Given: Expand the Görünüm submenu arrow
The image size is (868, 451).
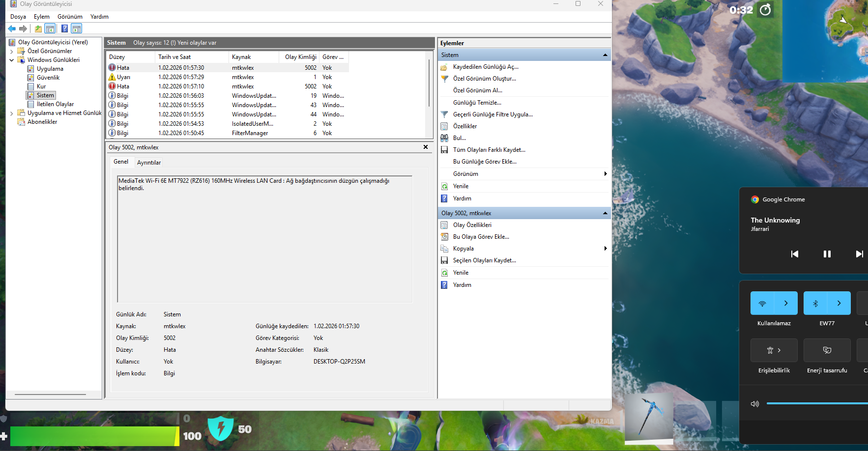Looking at the screenshot, I should coord(606,174).
